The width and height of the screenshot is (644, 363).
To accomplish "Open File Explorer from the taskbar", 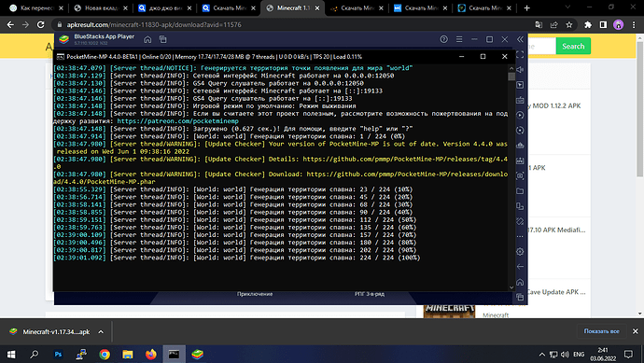I will tap(128, 354).
